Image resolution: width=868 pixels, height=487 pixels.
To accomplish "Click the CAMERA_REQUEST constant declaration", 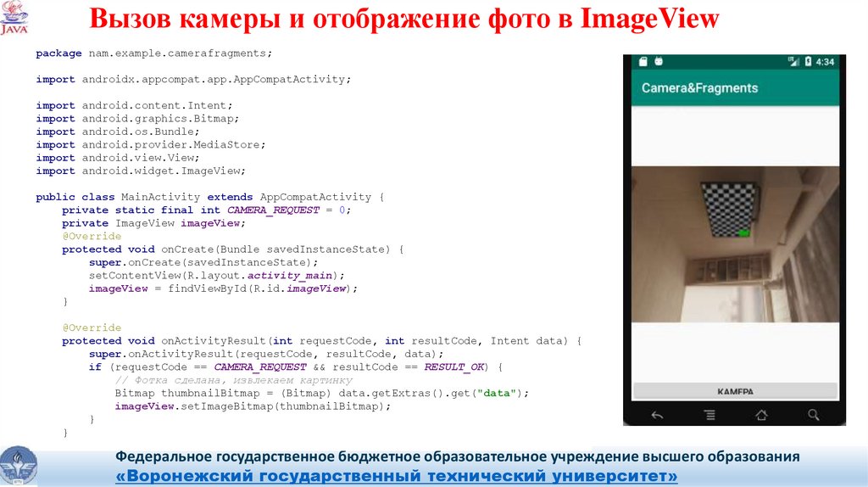I will click(273, 210).
